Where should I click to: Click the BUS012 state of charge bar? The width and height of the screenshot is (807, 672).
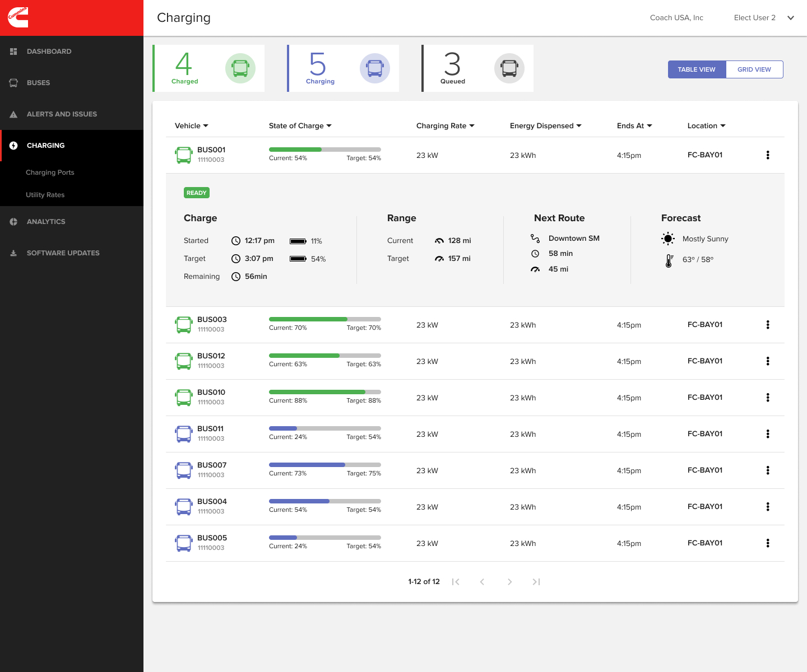325,356
